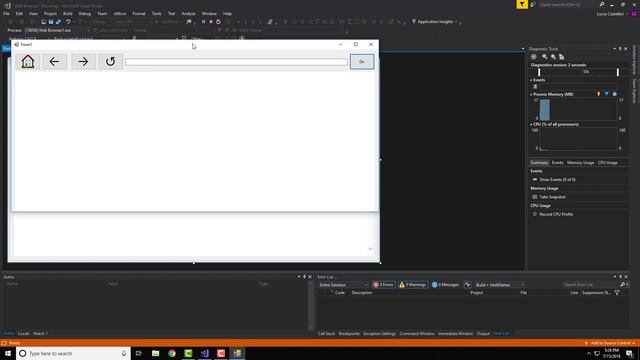Click the left timeline handle in Diagnostic Tools

click(539, 72)
